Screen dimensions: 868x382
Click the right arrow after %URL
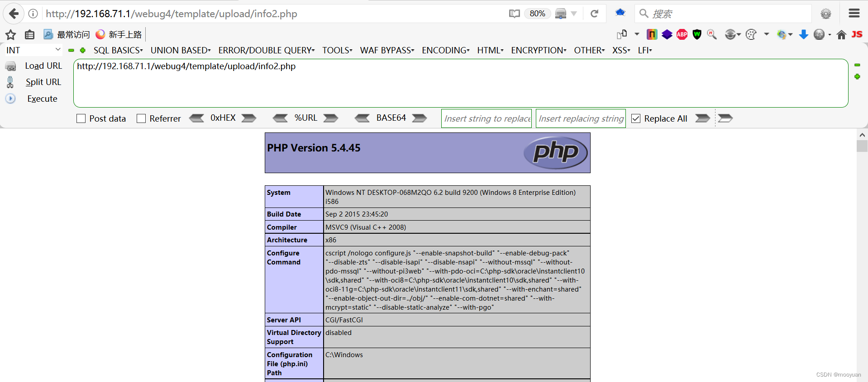point(331,118)
